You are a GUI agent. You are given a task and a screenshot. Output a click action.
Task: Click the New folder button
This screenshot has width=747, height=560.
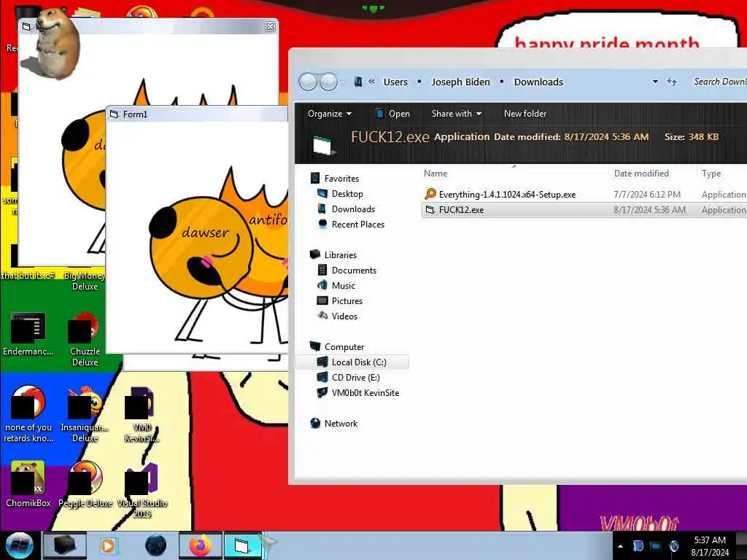pos(525,113)
